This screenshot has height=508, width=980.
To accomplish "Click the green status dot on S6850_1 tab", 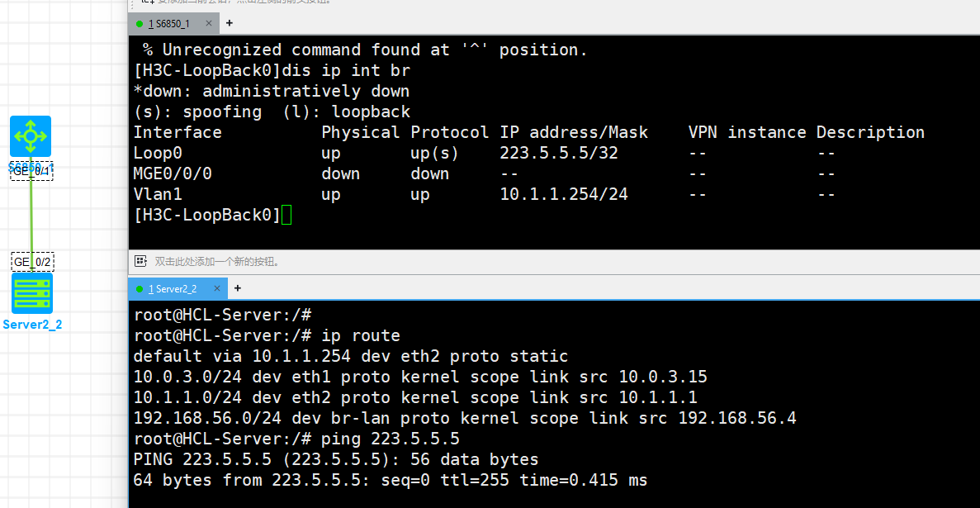I will (140, 24).
